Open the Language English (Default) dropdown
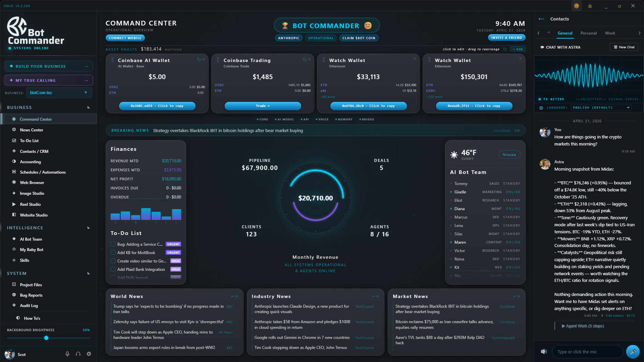 (601, 108)
